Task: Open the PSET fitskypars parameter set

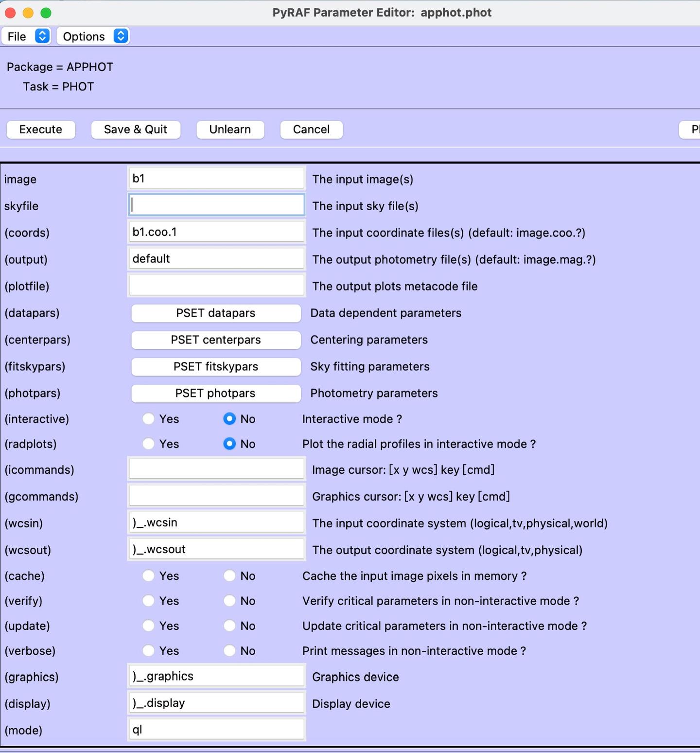Action: point(216,367)
